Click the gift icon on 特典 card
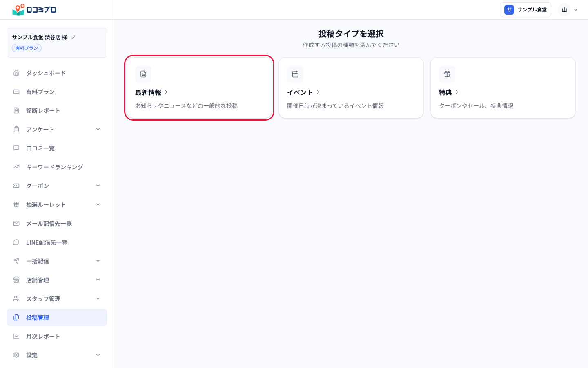The width and height of the screenshot is (588, 368). tap(447, 74)
